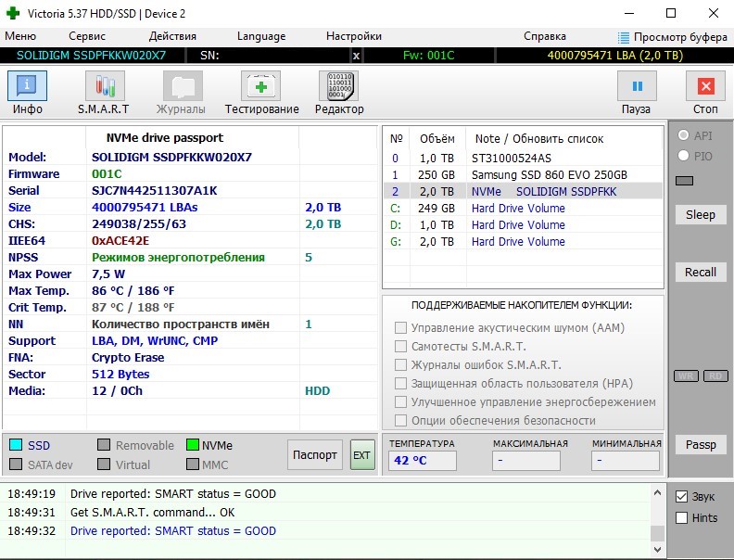Click the Crypto Erase FNA value
The width and height of the screenshot is (734, 560).
(x=128, y=358)
